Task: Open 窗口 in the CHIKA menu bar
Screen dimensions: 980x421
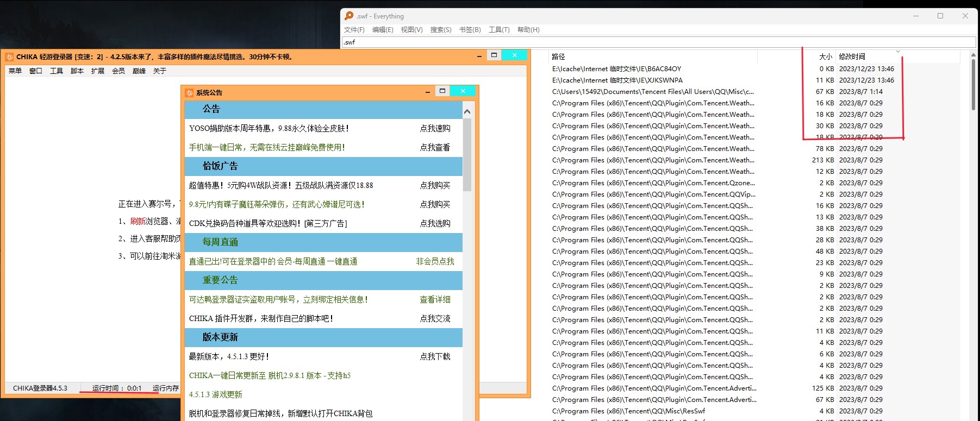Action: tap(36, 71)
